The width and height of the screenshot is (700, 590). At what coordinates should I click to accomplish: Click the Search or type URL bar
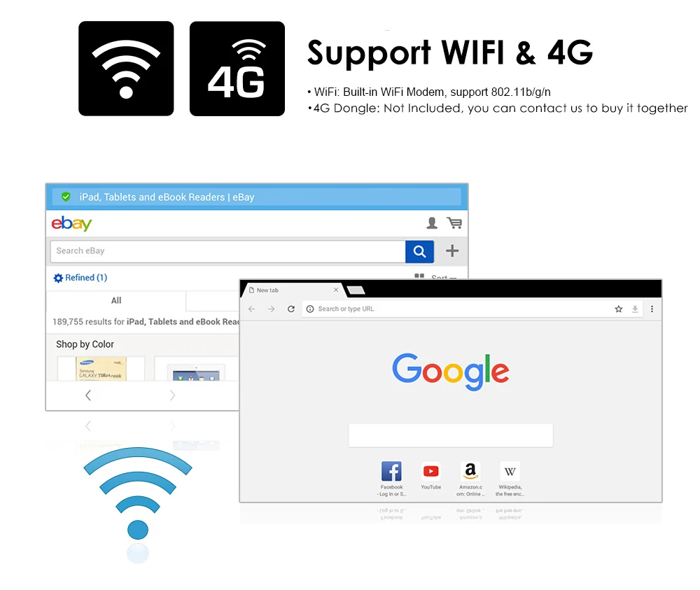pyautogui.click(x=456, y=309)
